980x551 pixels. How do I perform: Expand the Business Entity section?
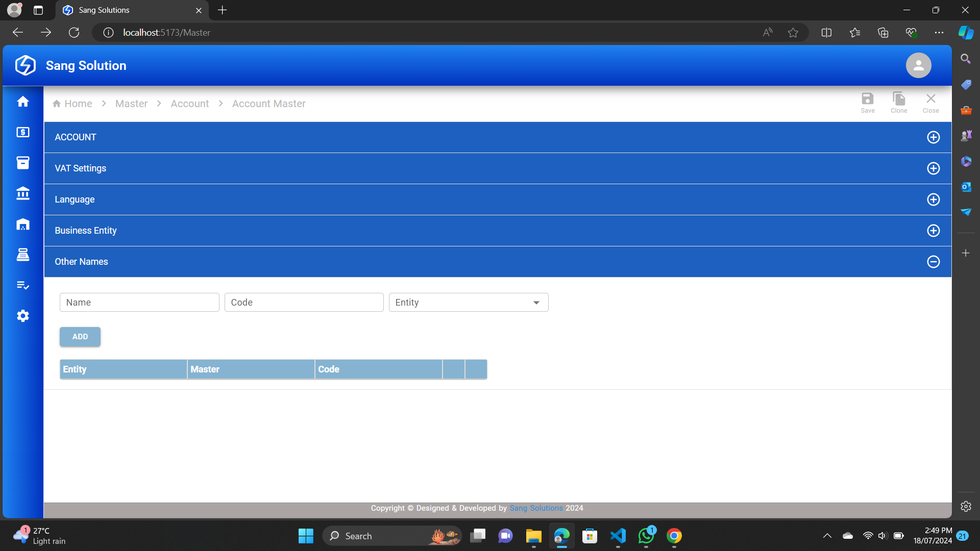[x=933, y=231]
